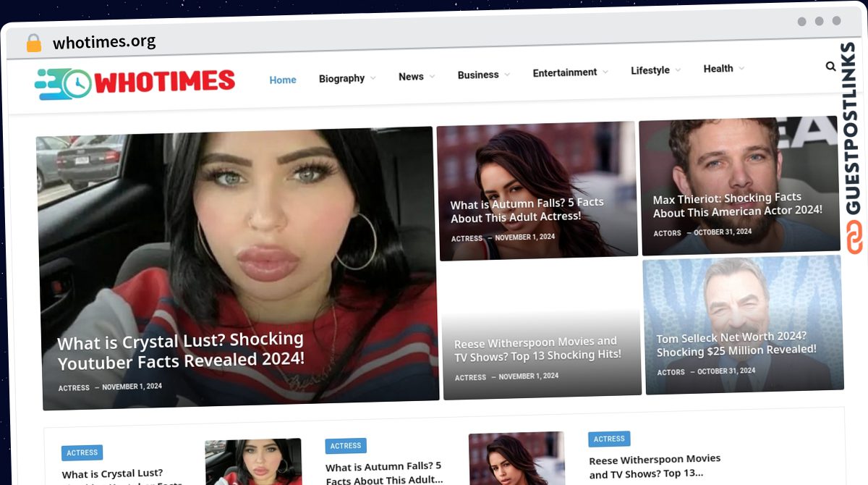
Task: Click November 1, 2024 date on Reese Witherspoon hero
Action: [529, 376]
